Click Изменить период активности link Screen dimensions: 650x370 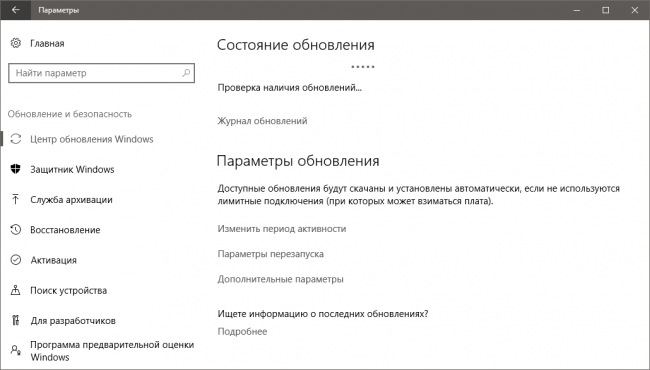tap(282, 229)
